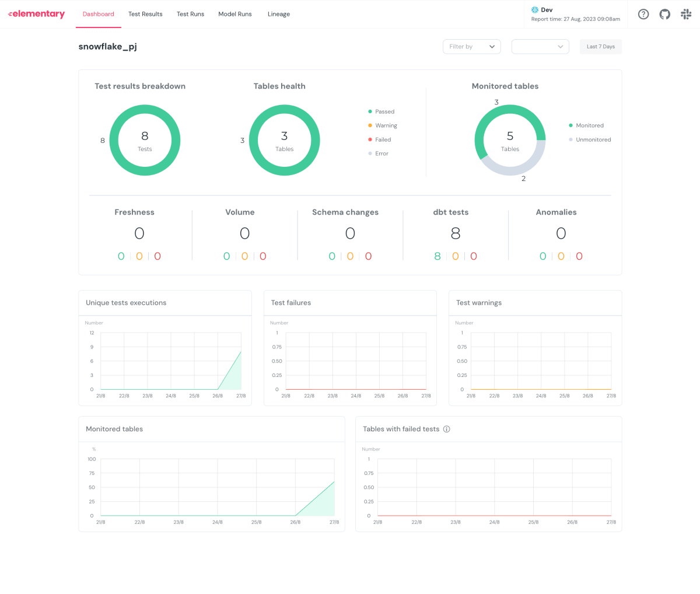Viewport: 700px width, 594px height.
Task: Open the help question mark icon
Action: (643, 14)
